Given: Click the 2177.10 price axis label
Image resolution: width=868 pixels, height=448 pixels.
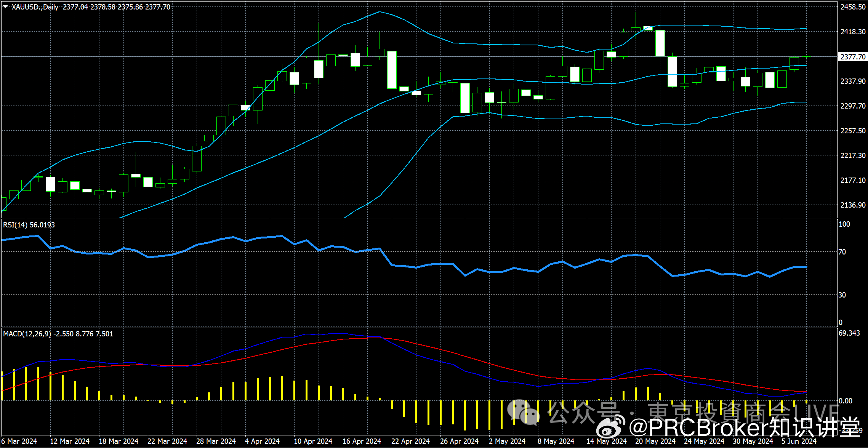Looking at the screenshot, I should tap(853, 180).
